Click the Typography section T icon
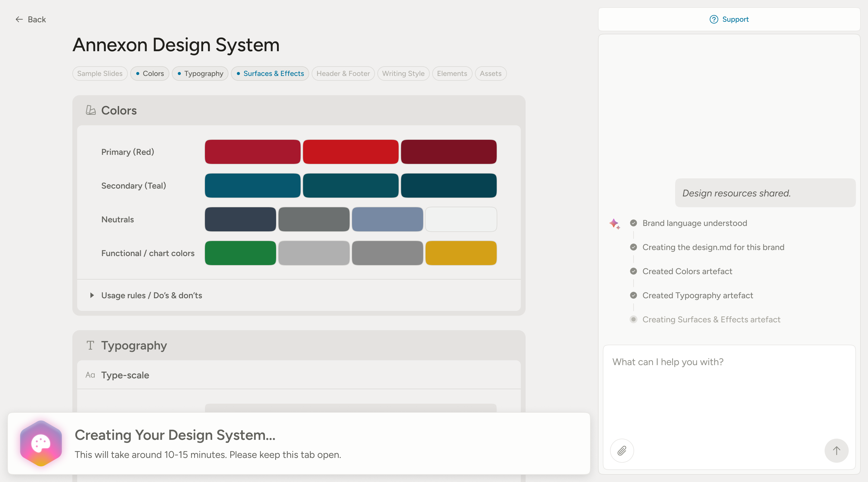Viewport: 868px width, 482px height. (90, 345)
